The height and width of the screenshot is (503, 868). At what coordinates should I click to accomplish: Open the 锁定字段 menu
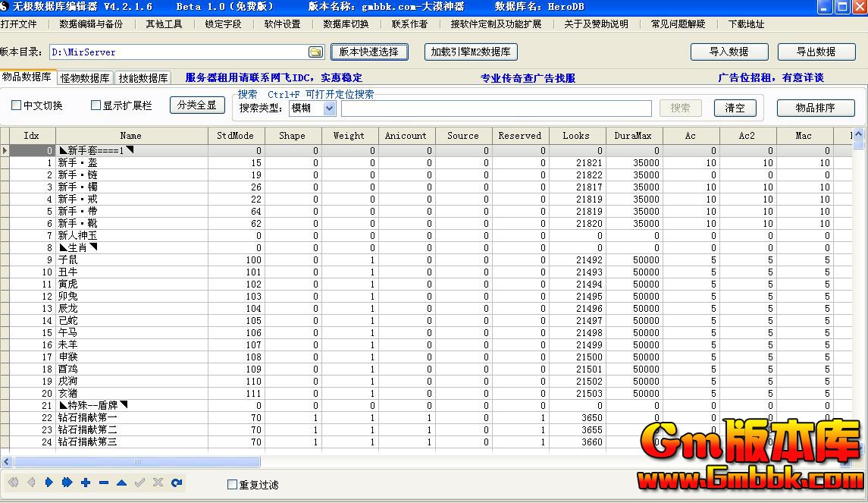(x=223, y=24)
